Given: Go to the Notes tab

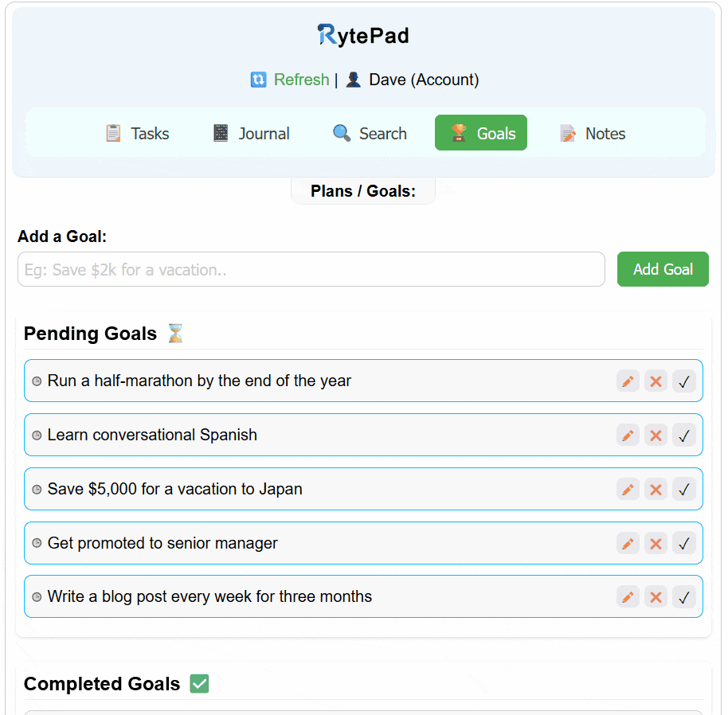Looking at the screenshot, I should click(593, 133).
